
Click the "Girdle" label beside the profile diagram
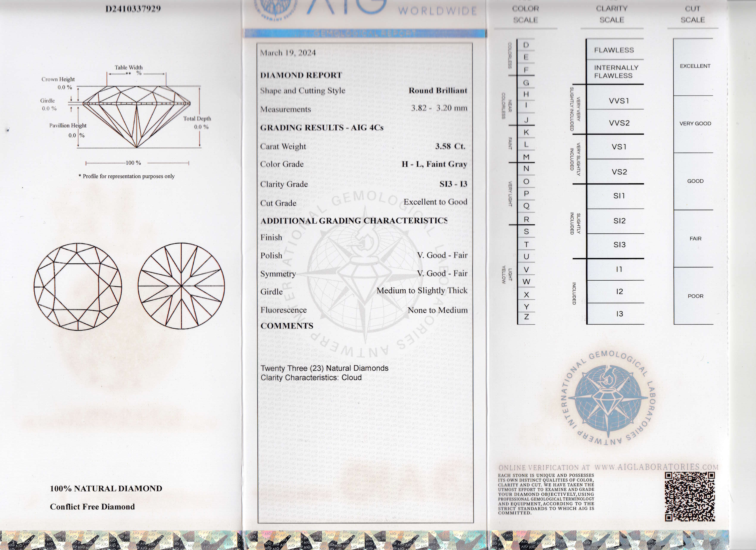[x=48, y=101]
